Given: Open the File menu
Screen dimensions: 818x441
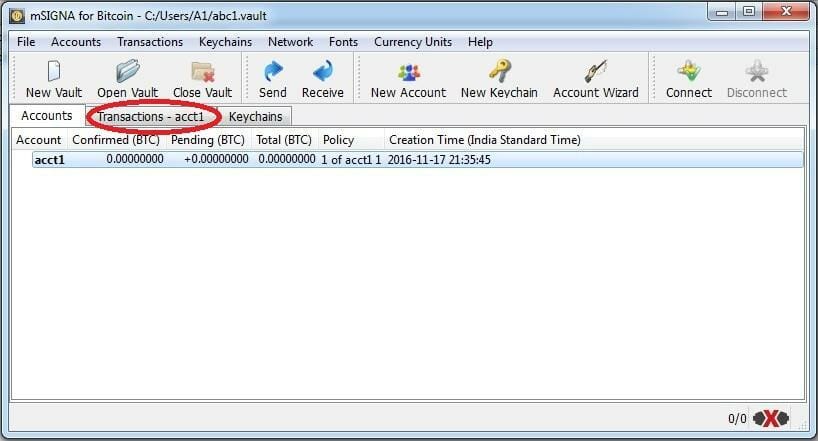Looking at the screenshot, I should (x=26, y=42).
